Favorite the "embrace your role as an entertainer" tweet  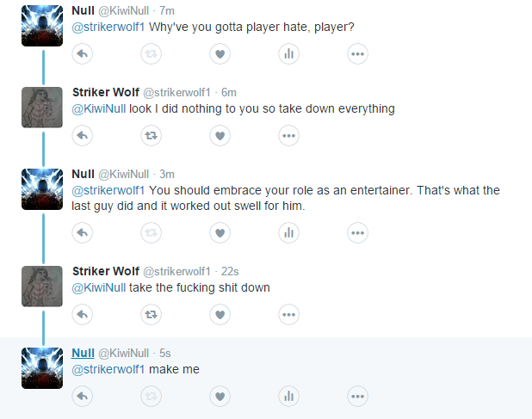(220, 233)
